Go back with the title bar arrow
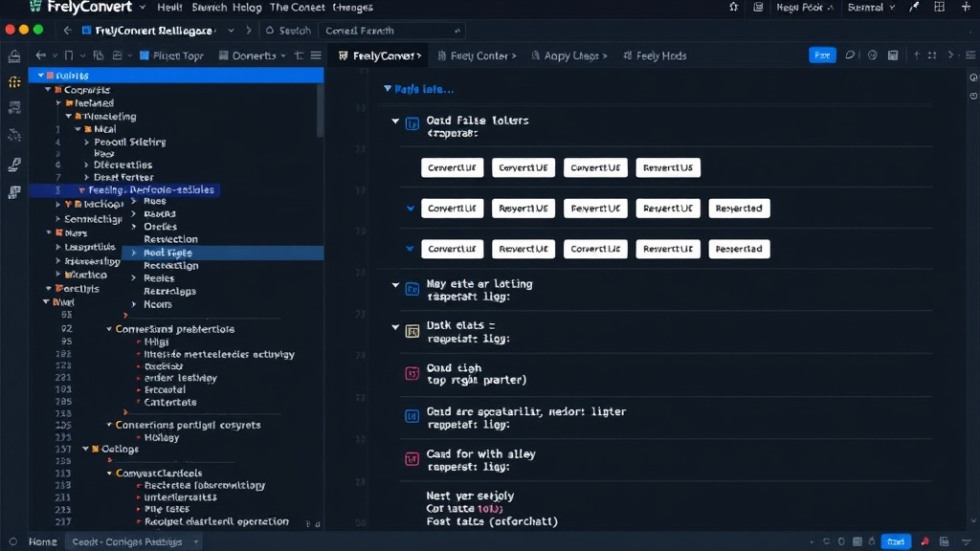Screen dimensions: 980x551 (x=67, y=30)
